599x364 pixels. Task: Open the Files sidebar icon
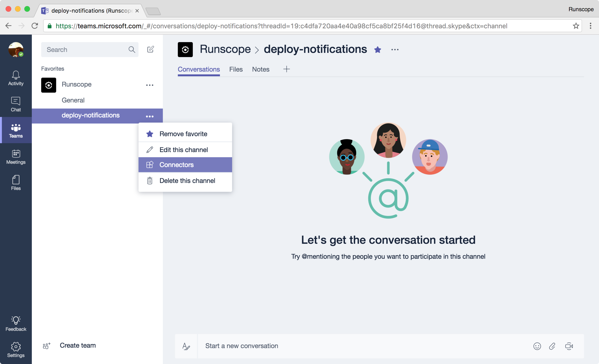[x=16, y=183]
